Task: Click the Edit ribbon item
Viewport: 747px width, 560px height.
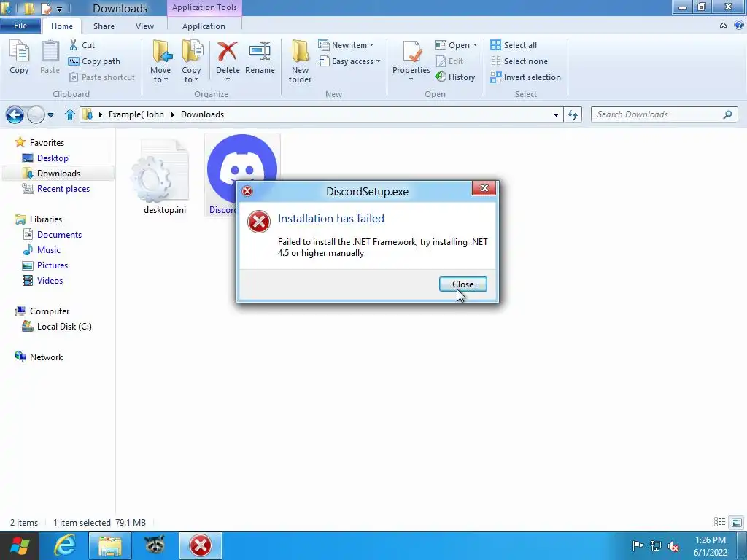Action: tap(449, 61)
